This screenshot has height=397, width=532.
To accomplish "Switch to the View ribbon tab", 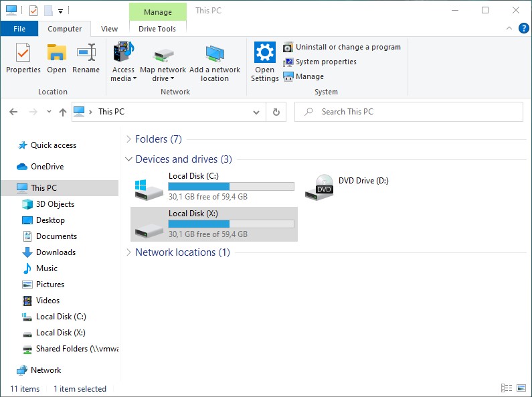I will tap(109, 29).
